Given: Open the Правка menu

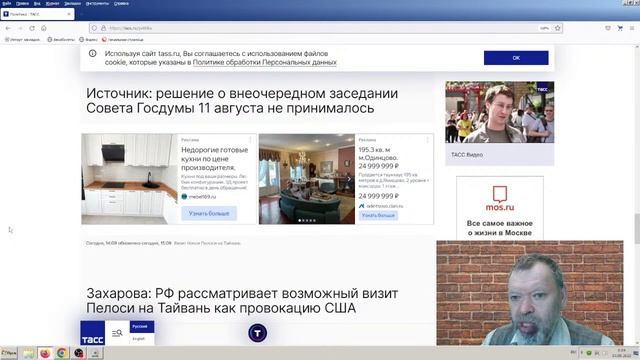Looking at the screenshot, I should [22, 3].
